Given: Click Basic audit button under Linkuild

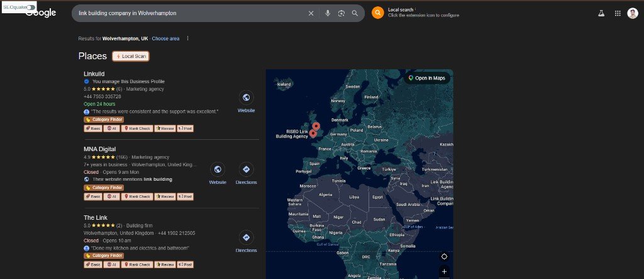Looking at the screenshot, I should point(93,128).
